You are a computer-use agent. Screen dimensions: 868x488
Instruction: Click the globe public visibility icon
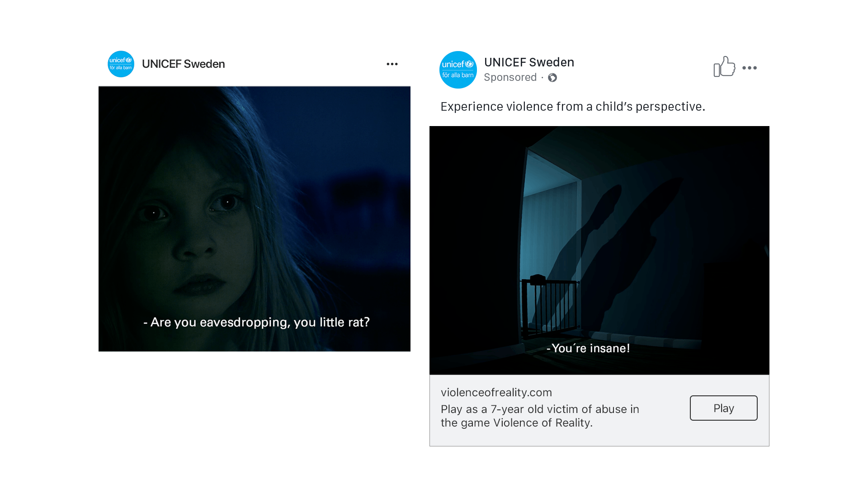(552, 78)
